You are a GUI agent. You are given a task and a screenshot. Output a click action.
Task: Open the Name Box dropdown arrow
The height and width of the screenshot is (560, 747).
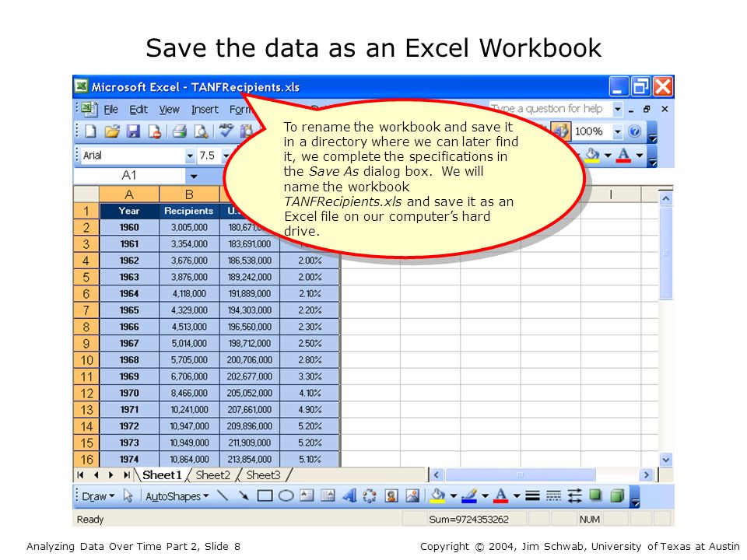coord(194,177)
